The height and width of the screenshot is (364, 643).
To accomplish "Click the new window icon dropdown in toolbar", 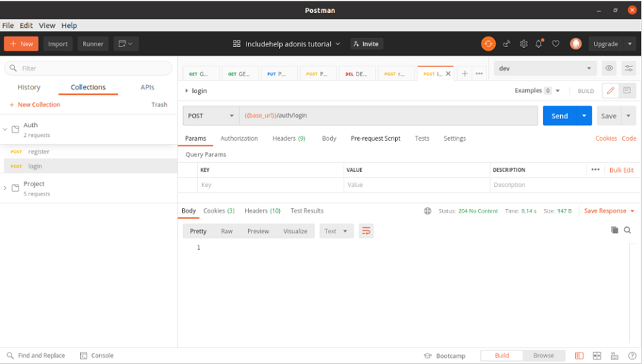I will (x=126, y=44).
